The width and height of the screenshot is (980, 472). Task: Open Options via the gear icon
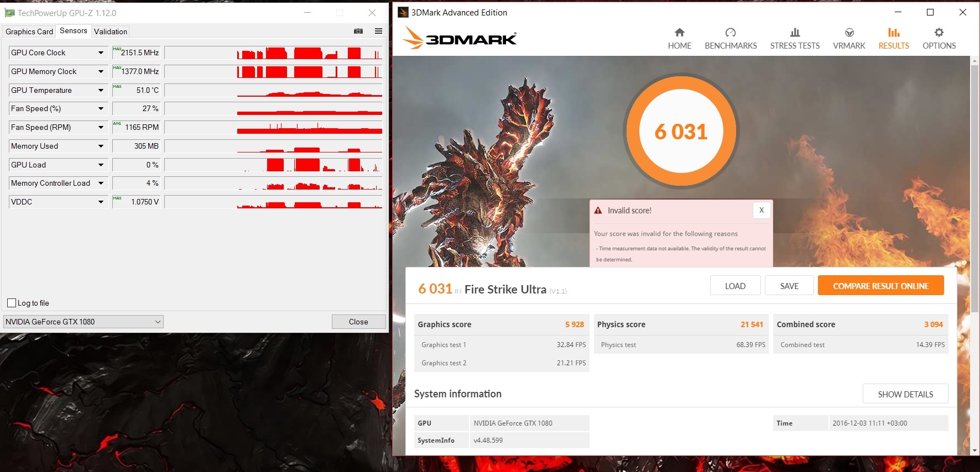[939, 32]
